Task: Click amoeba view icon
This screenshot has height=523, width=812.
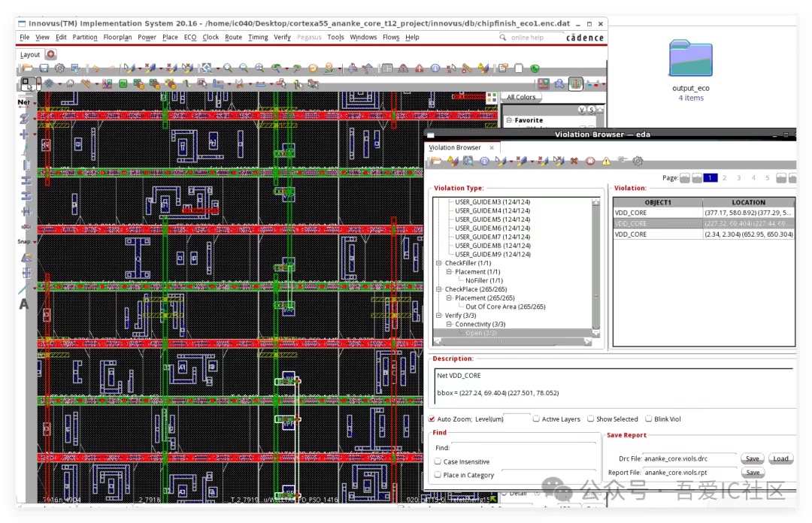Action: 559,83
